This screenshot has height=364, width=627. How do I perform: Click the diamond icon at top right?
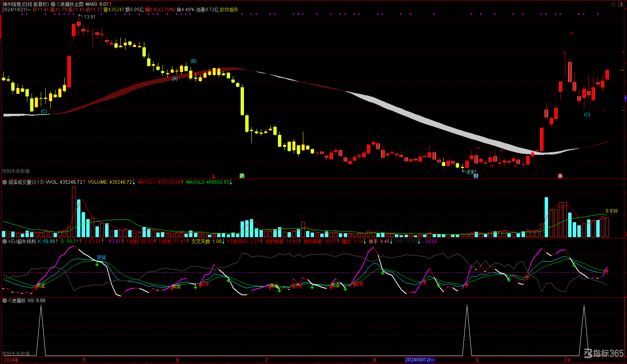[614, 4]
